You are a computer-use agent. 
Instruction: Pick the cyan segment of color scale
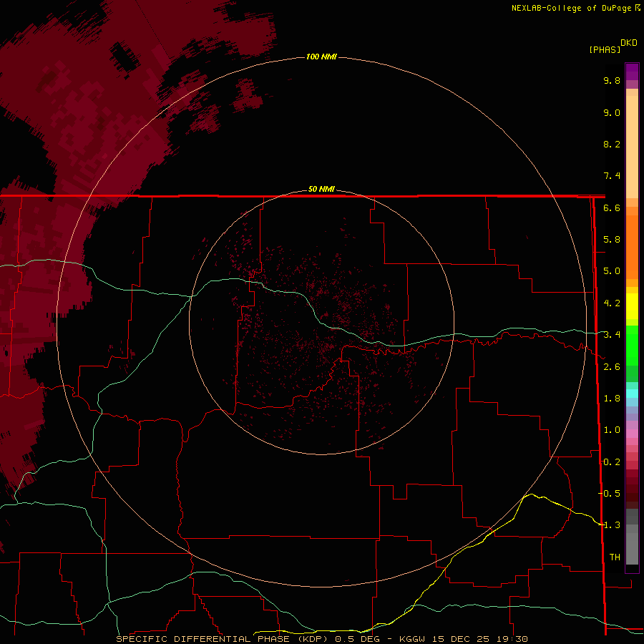tap(632, 394)
